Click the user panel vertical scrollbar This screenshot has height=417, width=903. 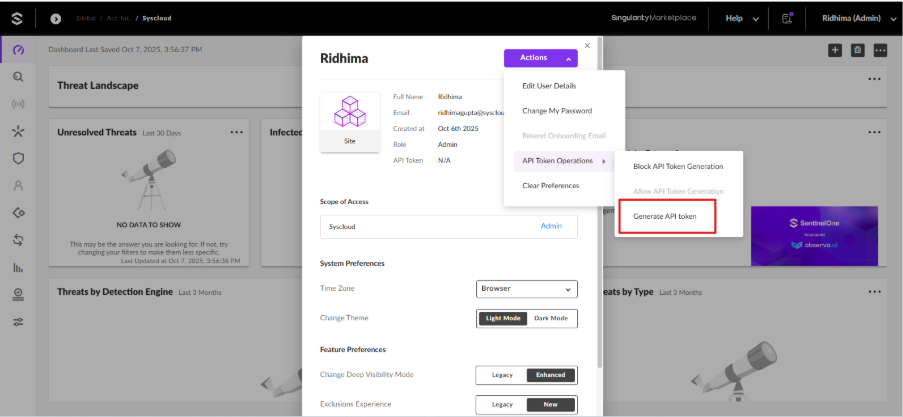pyautogui.click(x=600, y=202)
